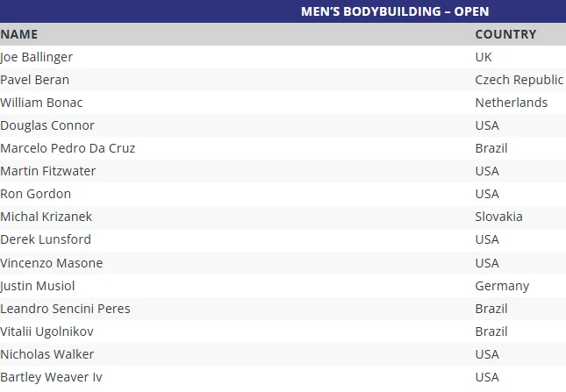Image resolution: width=566 pixels, height=392 pixels.
Task: Select William Bonac in the list
Action: (x=41, y=103)
